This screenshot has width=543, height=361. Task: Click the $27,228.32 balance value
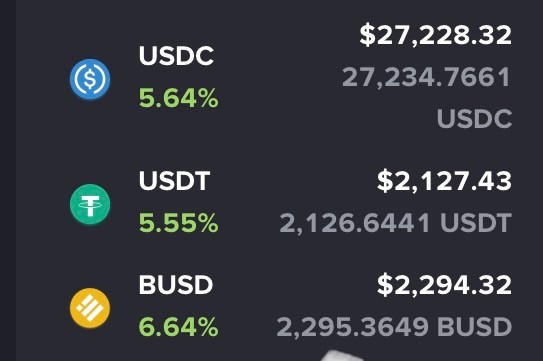coord(436,35)
